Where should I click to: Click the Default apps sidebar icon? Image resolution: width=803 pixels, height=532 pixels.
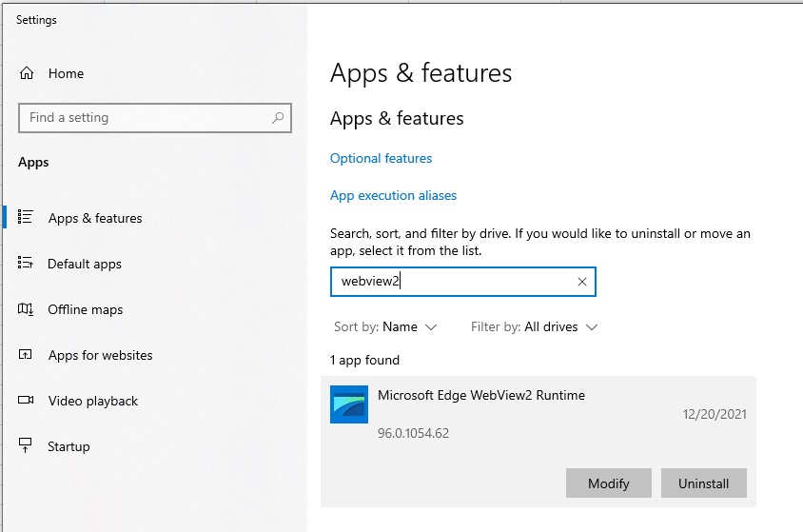(x=25, y=264)
